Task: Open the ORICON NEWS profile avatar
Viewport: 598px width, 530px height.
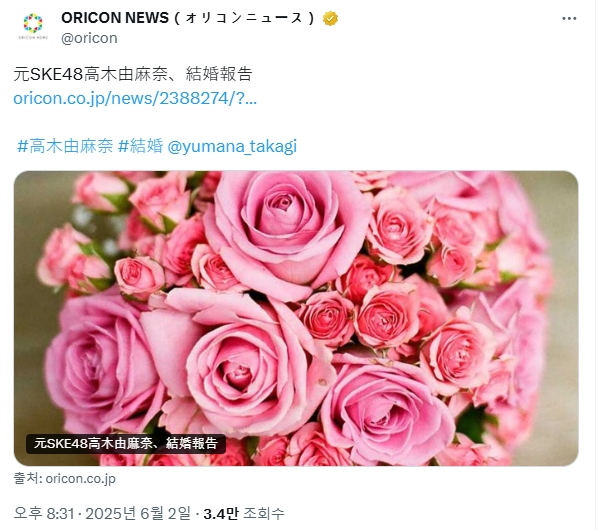Action: (33, 27)
